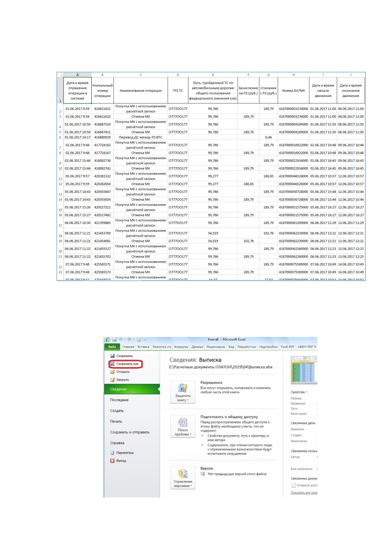
Task: Open the Поиск проблем dropdown button
Action: tap(183, 426)
